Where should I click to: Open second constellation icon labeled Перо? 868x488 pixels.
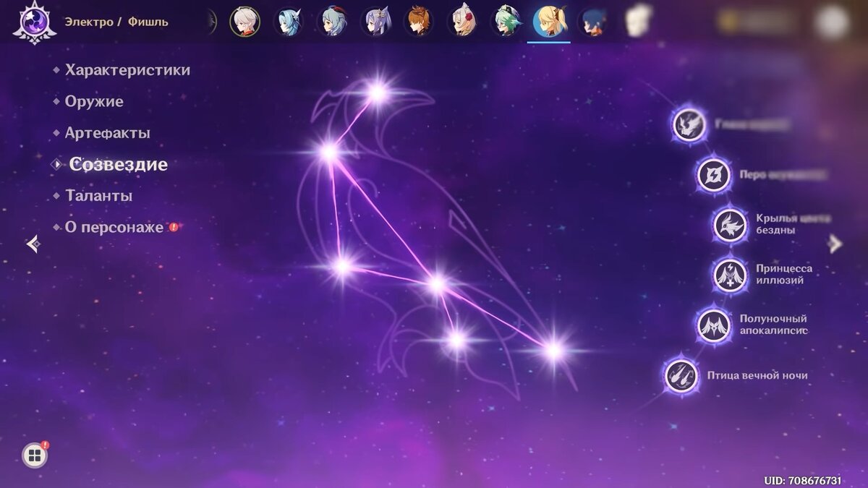(714, 175)
